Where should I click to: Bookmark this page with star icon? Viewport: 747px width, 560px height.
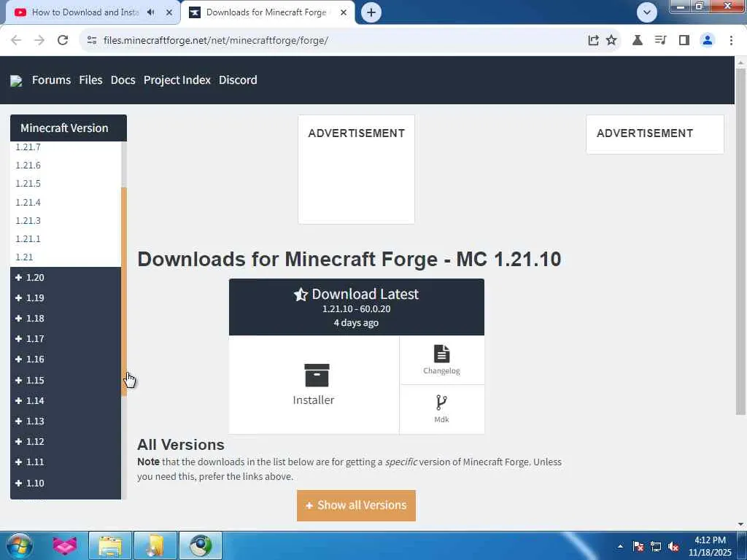[x=611, y=41]
